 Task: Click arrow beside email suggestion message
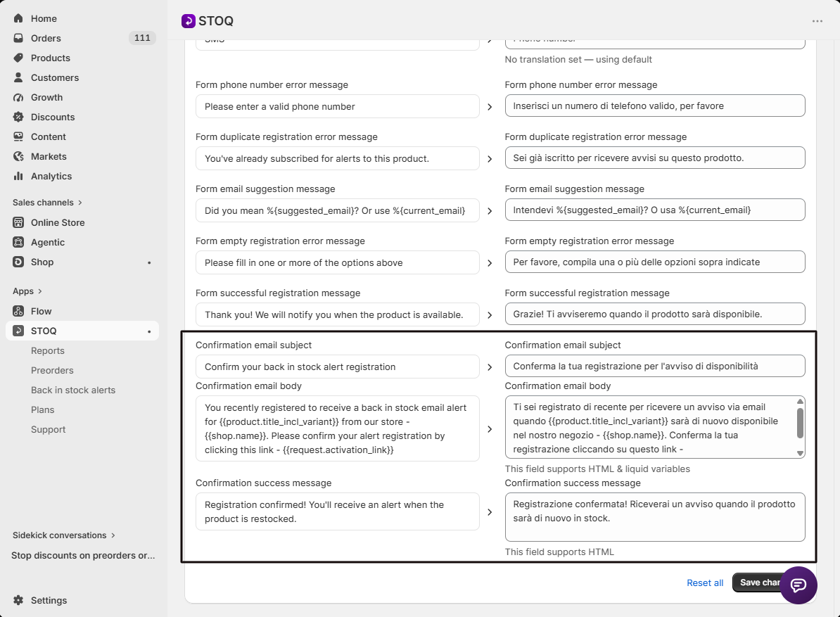(x=490, y=210)
